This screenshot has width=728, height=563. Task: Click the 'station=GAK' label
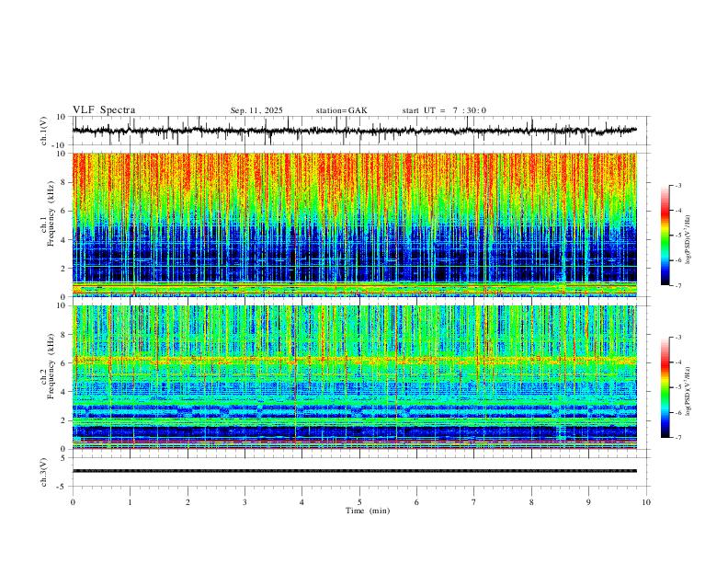pyautogui.click(x=341, y=110)
